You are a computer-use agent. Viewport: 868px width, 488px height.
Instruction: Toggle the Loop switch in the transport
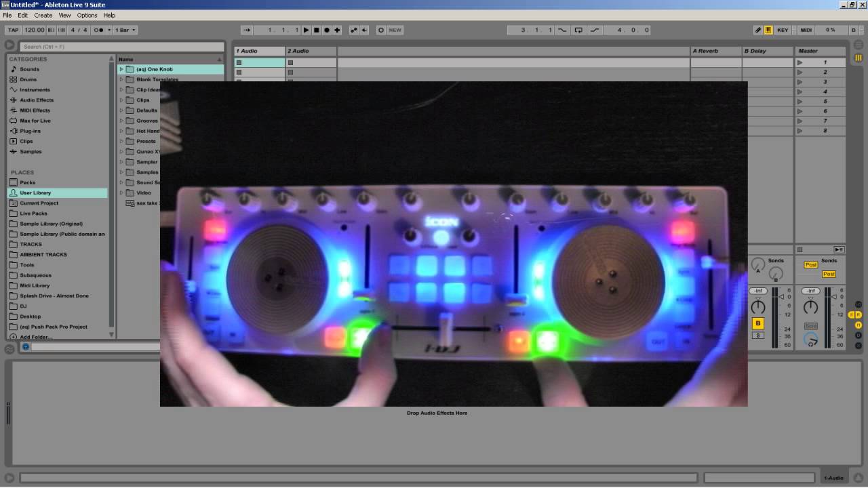click(578, 30)
